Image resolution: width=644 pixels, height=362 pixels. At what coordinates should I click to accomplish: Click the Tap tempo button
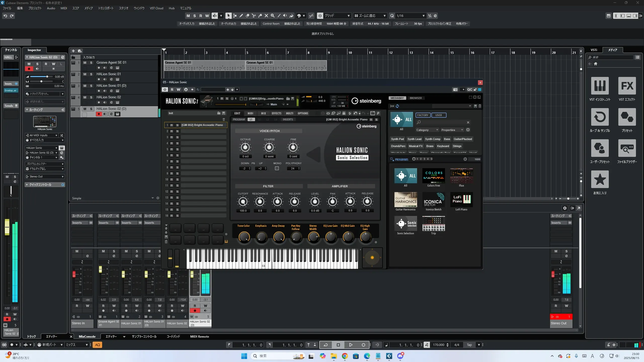[469, 345]
